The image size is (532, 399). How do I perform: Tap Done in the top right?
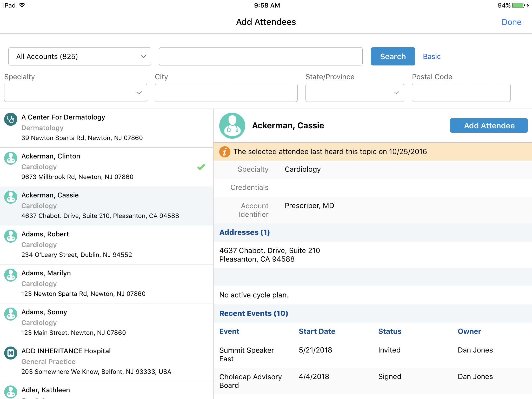coord(511,22)
